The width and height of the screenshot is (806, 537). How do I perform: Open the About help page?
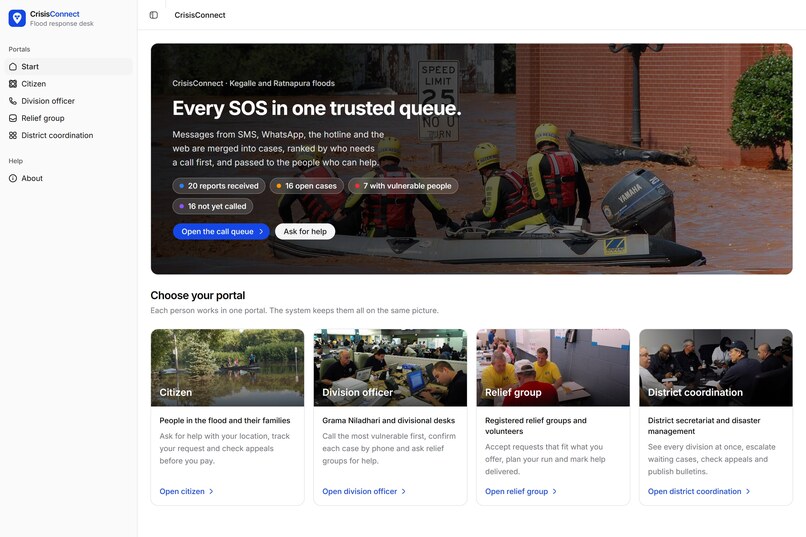pos(68,178)
